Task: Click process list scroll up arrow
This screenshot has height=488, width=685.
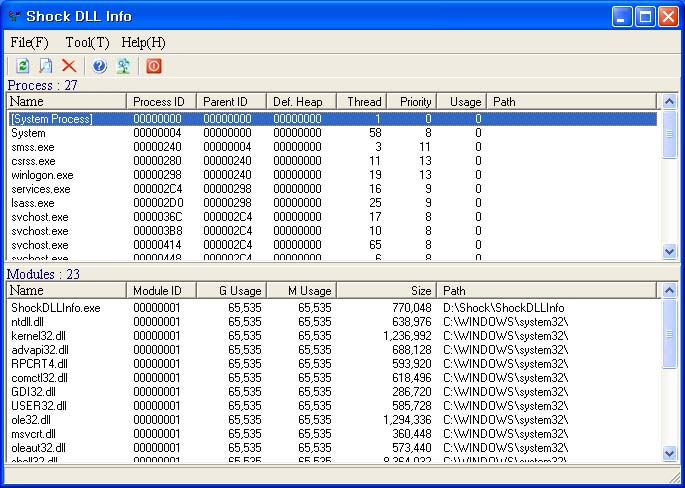Action: click(x=669, y=101)
